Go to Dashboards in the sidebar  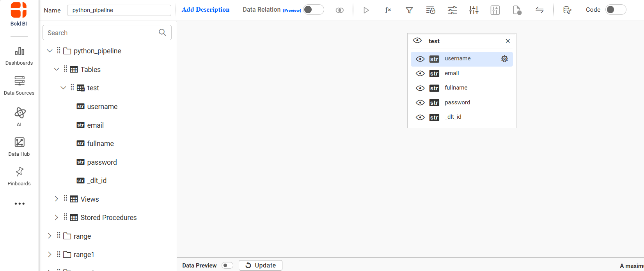pyautogui.click(x=19, y=56)
